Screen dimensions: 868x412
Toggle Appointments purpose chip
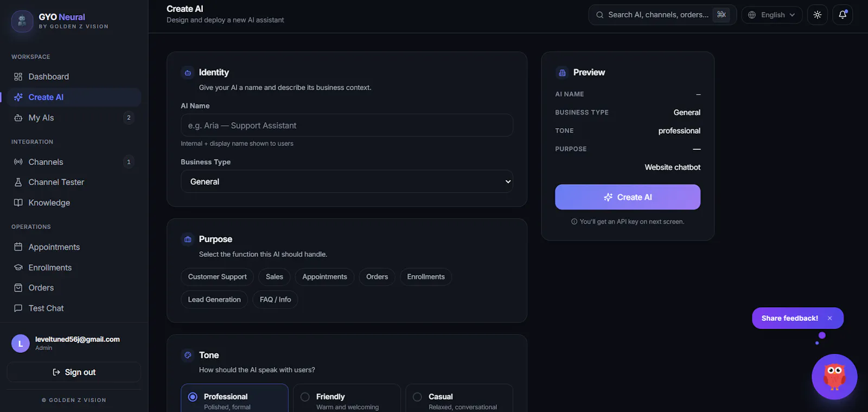[324, 277]
